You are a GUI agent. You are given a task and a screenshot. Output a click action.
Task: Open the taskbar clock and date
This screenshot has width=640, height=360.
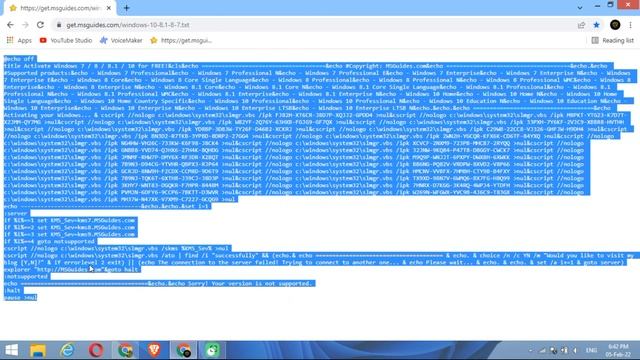(x=618, y=350)
